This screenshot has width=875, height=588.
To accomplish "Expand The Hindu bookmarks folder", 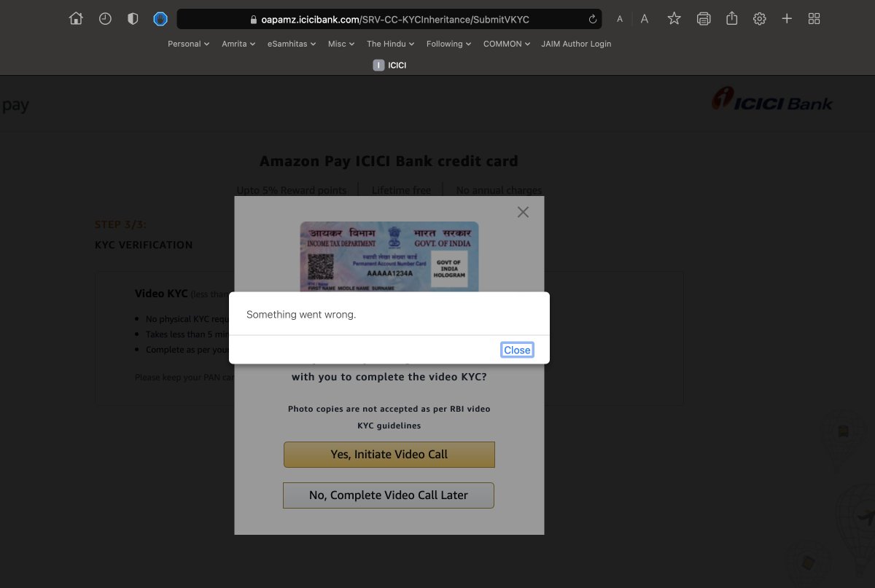I will 391,44.
